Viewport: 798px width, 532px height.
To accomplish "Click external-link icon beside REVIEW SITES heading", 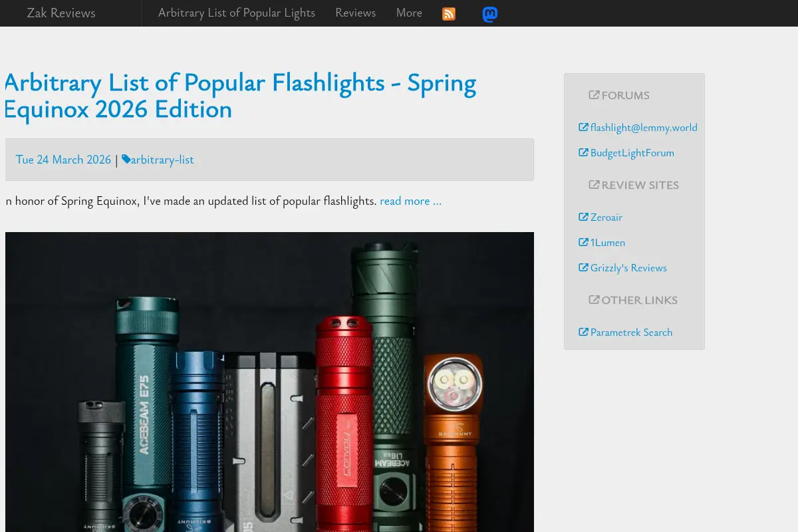I will (594, 185).
